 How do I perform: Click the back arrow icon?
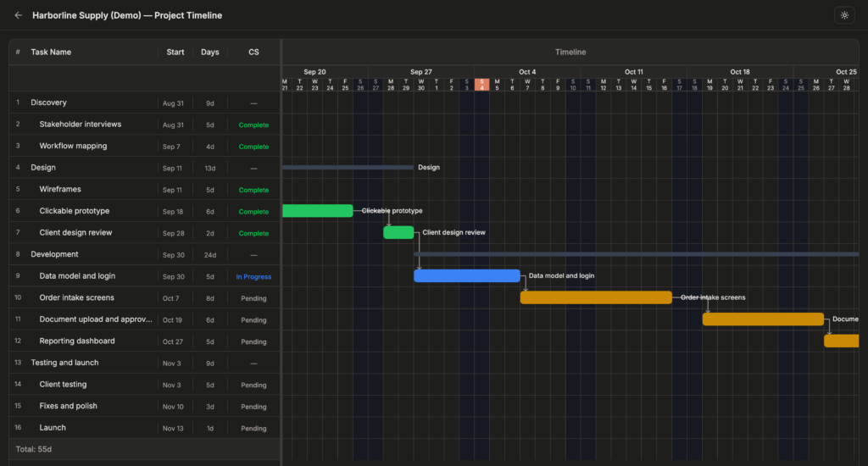coord(19,15)
